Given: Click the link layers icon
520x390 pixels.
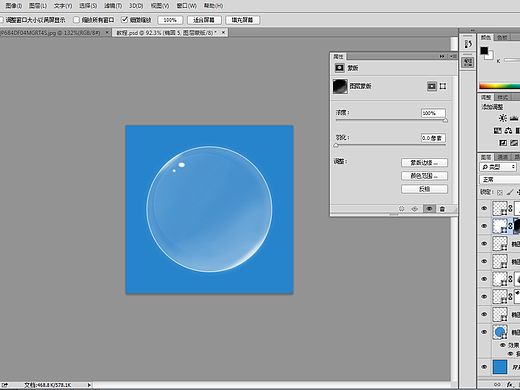Looking at the screenshot, I should (x=497, y=384).
